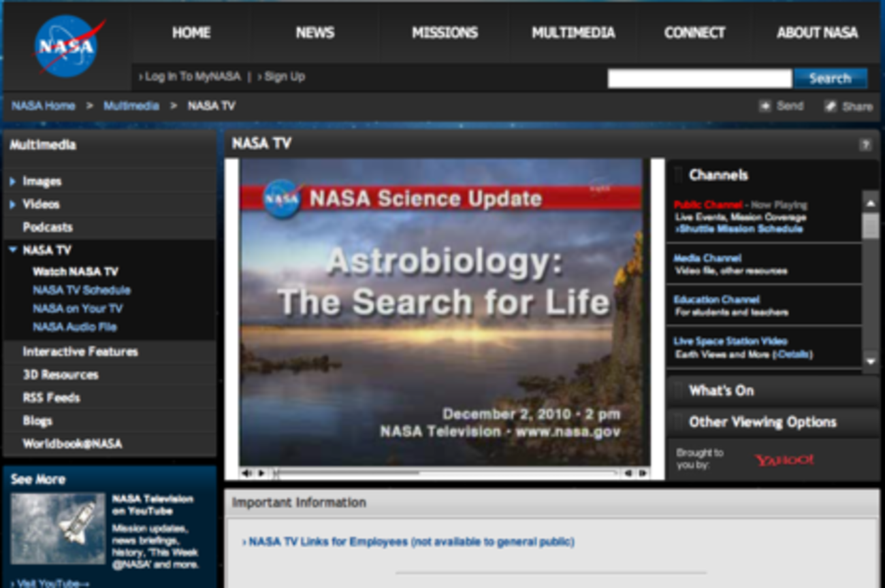Seek using the video progress bar

(x=447, y=473)
